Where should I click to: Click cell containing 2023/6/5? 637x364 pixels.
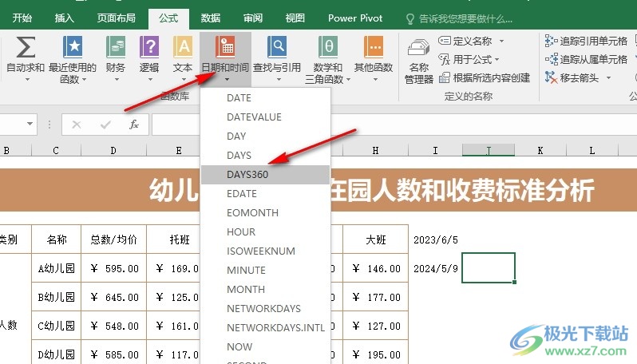435,239
